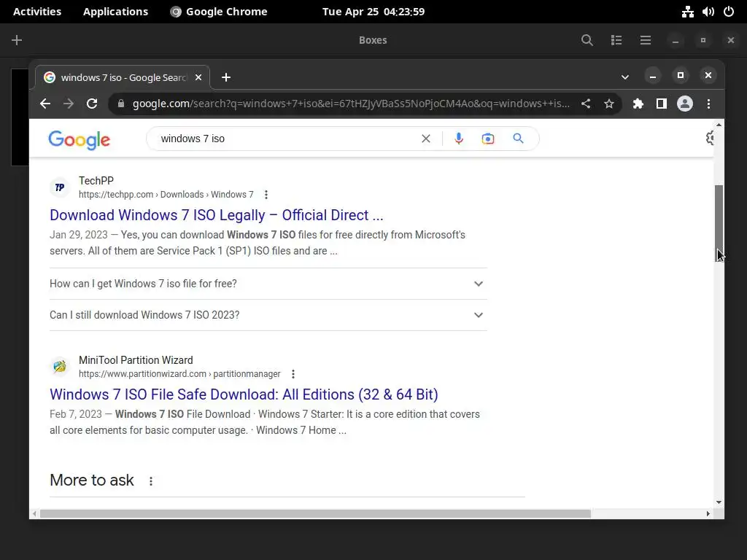Open a new Chrome tab

[226, 77]
